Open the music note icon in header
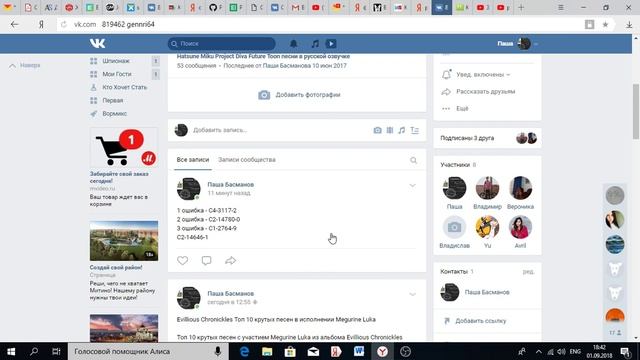 click(315, 43)
